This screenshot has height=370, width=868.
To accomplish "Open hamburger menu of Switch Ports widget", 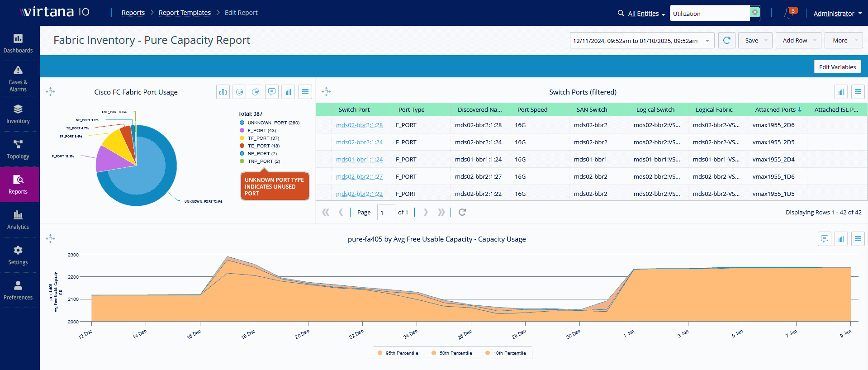I will pyautogui.click(x=858, y=92).
